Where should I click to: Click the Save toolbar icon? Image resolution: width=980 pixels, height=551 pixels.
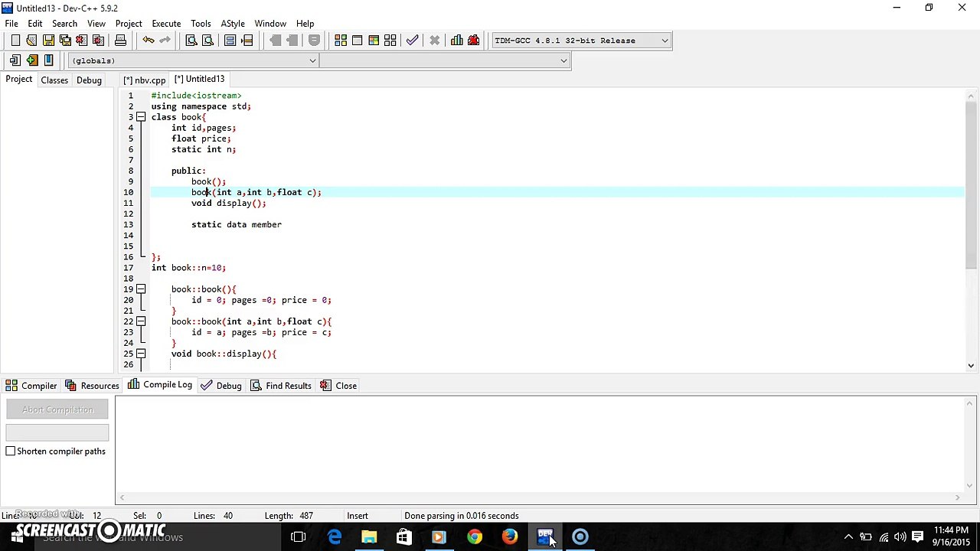tap(48, 40)
